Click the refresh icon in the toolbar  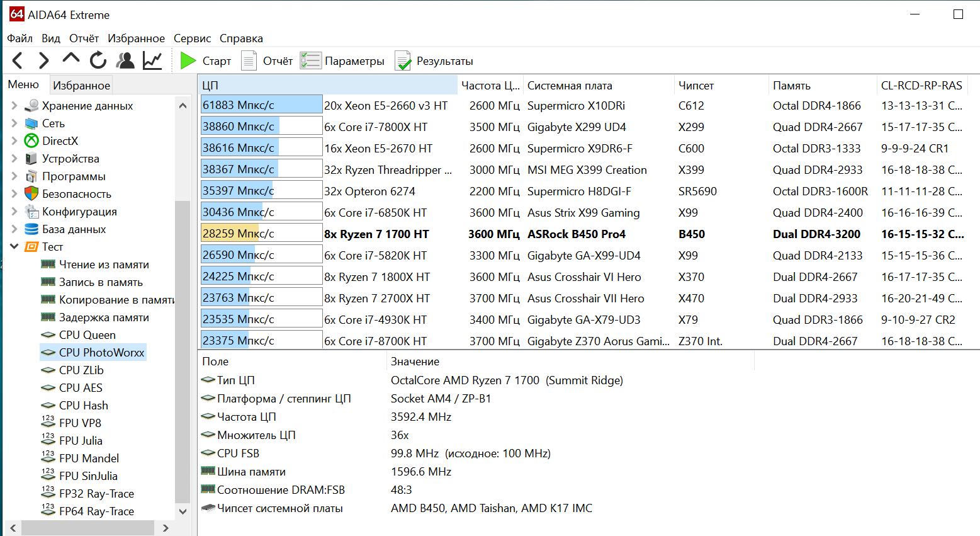98,60
